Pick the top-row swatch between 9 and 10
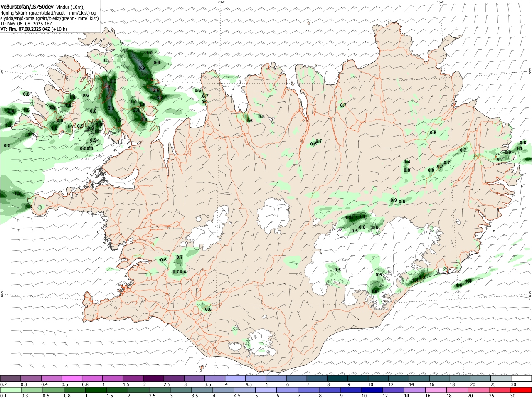The height and width of the screenshot is (399, 532). pyautogui.click(x=357, y=378)
